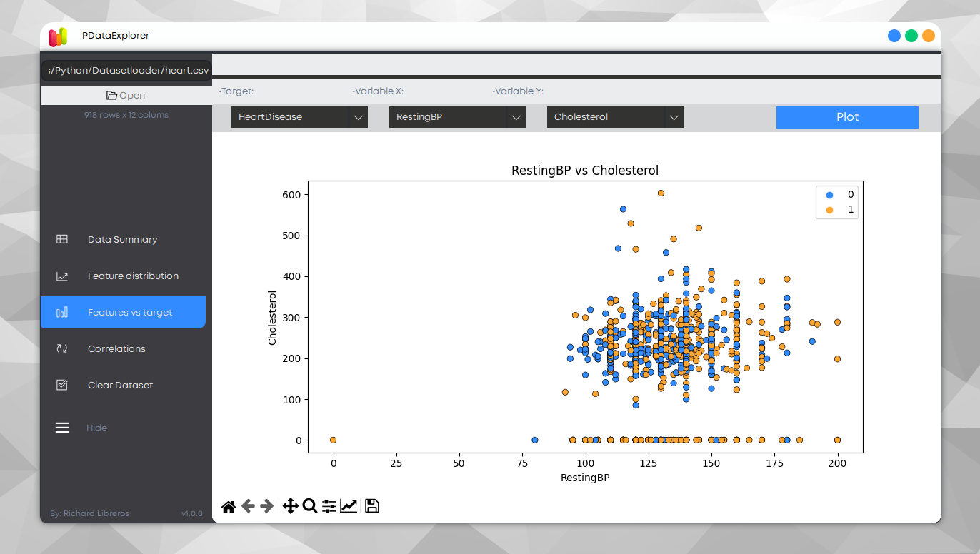Open the Variable Y Cholesterol dropdown

(x=614, y=116)
